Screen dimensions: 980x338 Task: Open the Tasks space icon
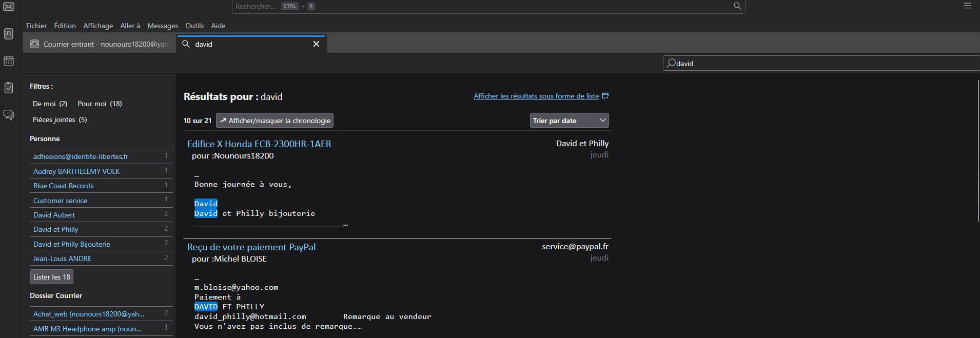point(9,88)
